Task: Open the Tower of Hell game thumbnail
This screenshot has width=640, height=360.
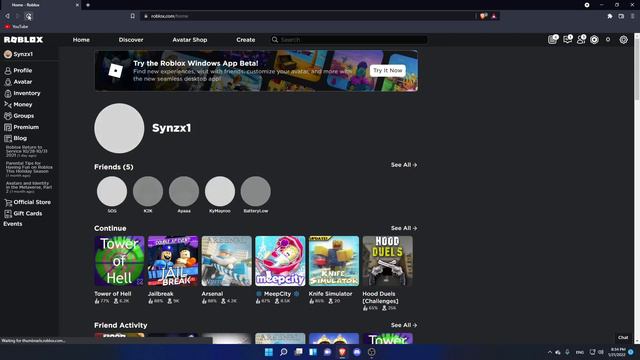Action: click(x=119, y=261)
